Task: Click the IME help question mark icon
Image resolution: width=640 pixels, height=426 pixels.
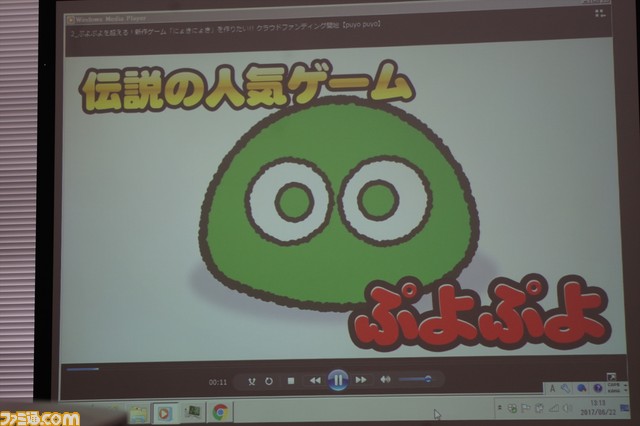Action: pyautogui.click(x=598, y=388)
